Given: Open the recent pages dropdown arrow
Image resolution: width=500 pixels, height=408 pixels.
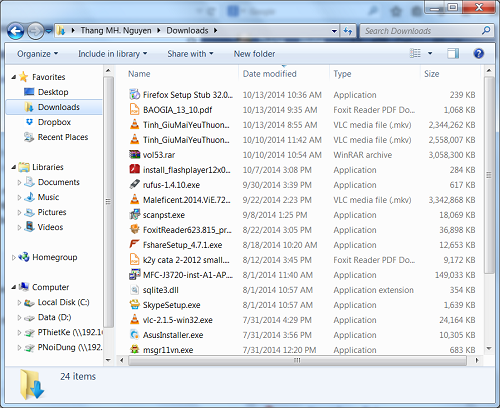Looking at the screenshot, I should pos(49,31).
